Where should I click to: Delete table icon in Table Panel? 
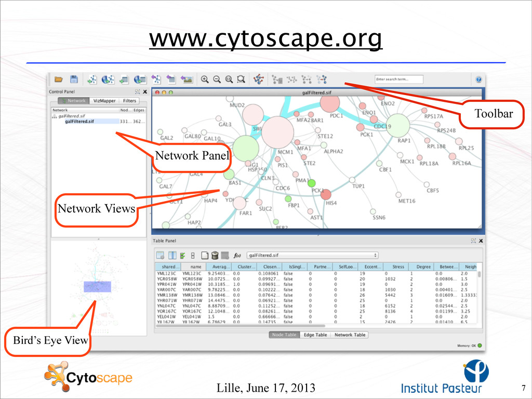pos(224,255)
